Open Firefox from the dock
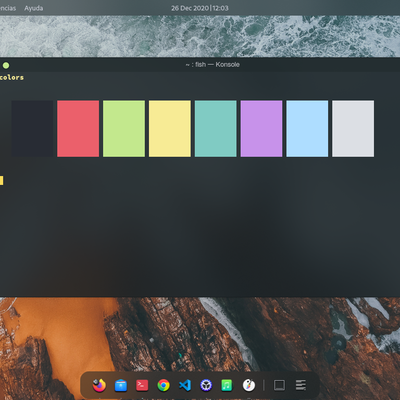 pos(99,385)
